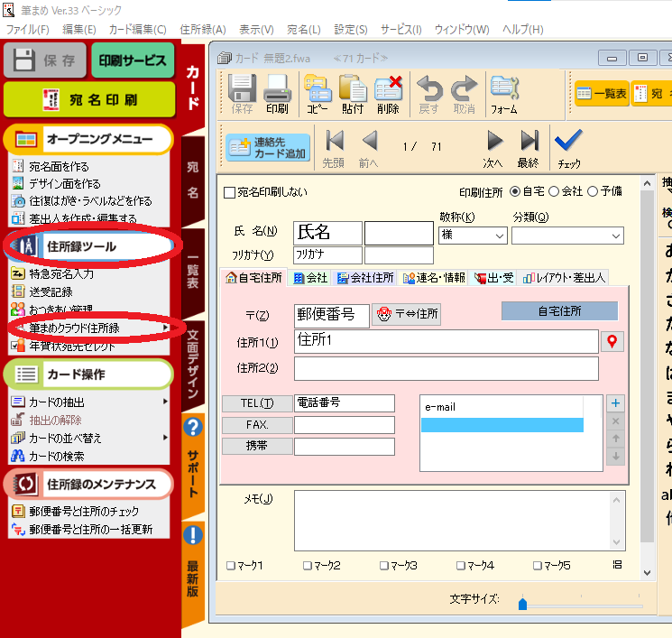The height and width of the screenshot is (638, 672).
Task: Expand the カードの抽出 submenu arrow
Action: pos(165,401)
